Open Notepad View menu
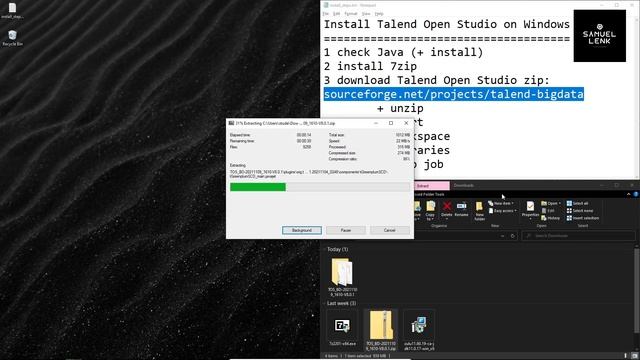 (x=366, y=13)
